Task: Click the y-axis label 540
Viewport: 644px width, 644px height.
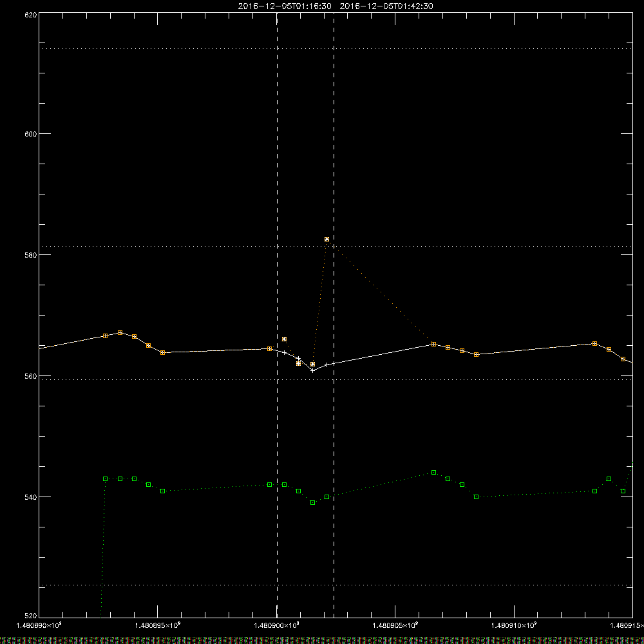Action: coord(31,497)
